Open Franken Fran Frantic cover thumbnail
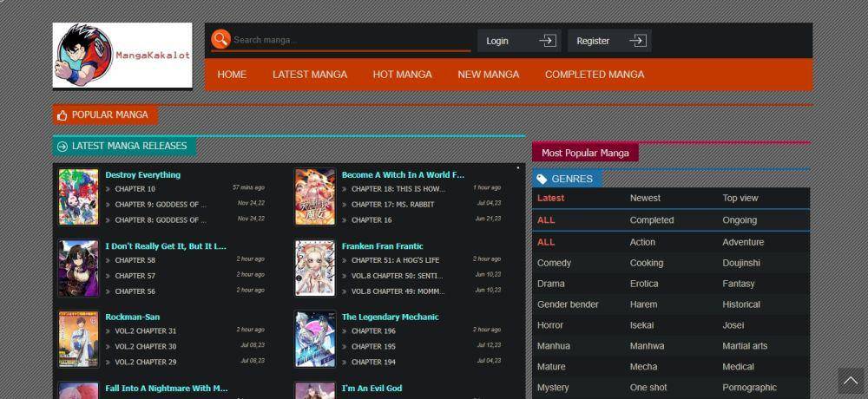 315,268
